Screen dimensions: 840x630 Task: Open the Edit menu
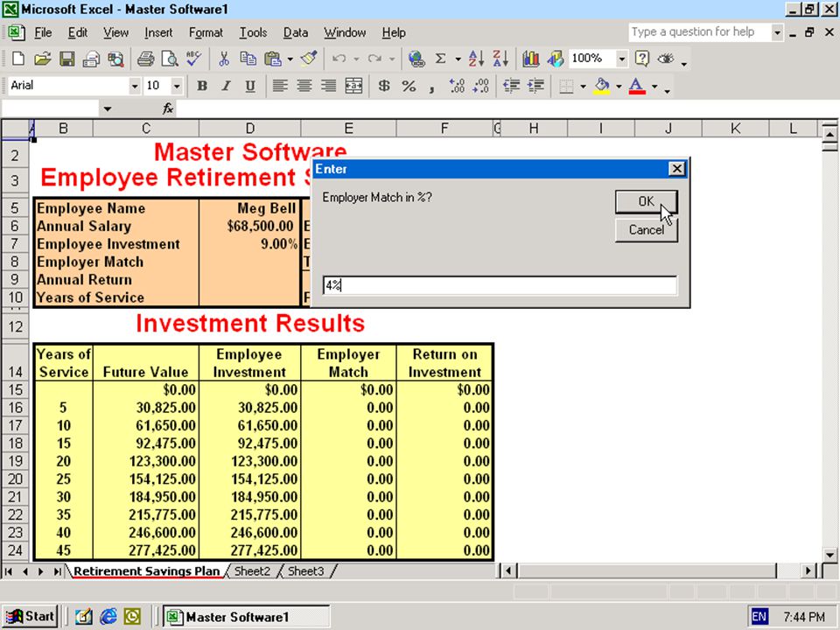point(78,32)
